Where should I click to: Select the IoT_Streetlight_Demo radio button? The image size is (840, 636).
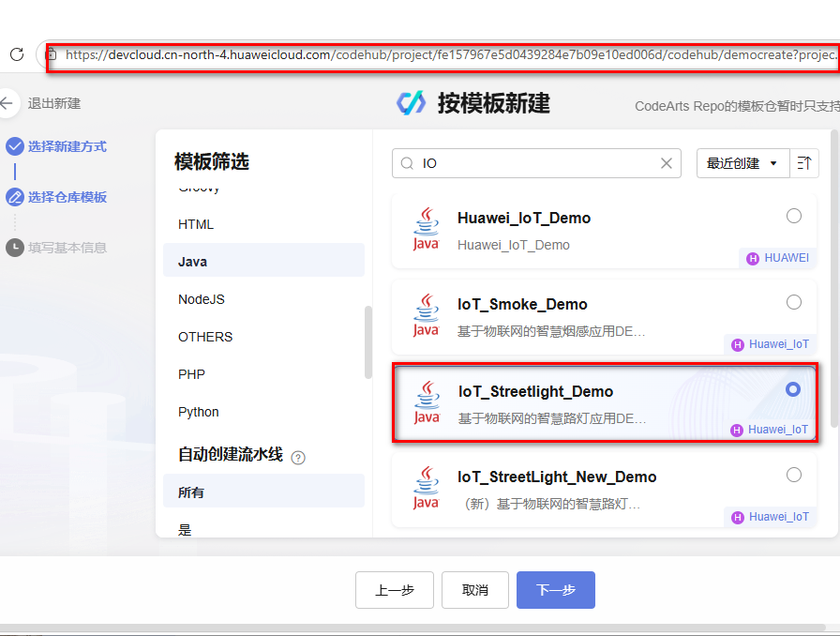793,389
